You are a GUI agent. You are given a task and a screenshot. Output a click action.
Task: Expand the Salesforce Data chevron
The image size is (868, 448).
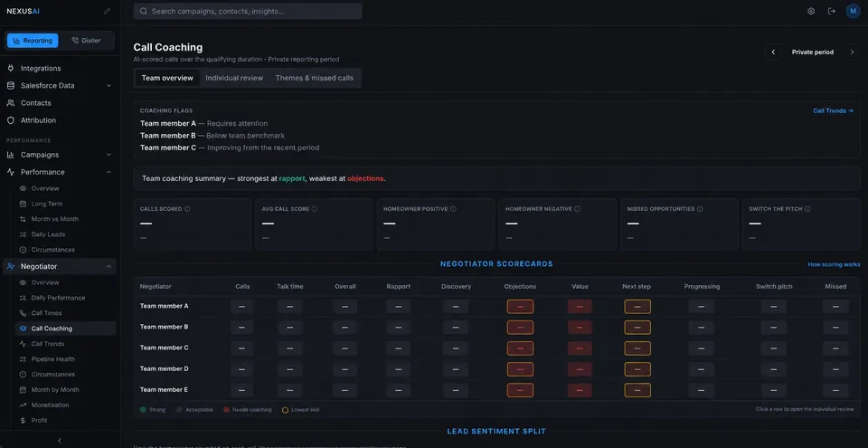click(x=108, y=85)
